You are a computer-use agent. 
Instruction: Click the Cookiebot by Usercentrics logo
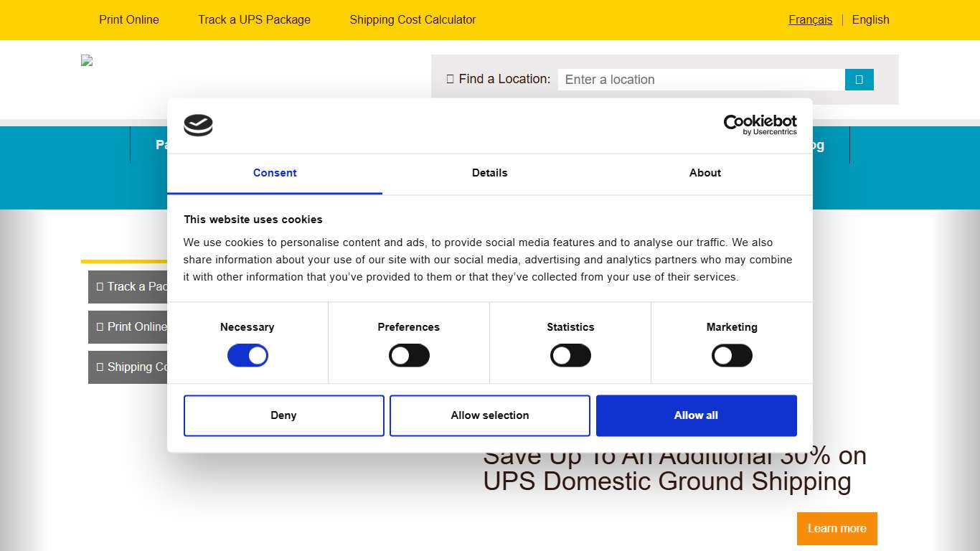coord(760,125)
